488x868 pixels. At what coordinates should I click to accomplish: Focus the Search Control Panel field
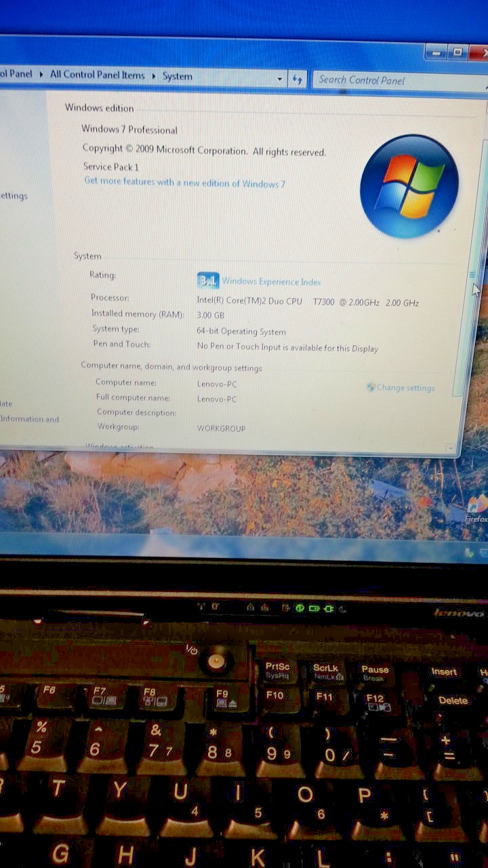point(400,80)
